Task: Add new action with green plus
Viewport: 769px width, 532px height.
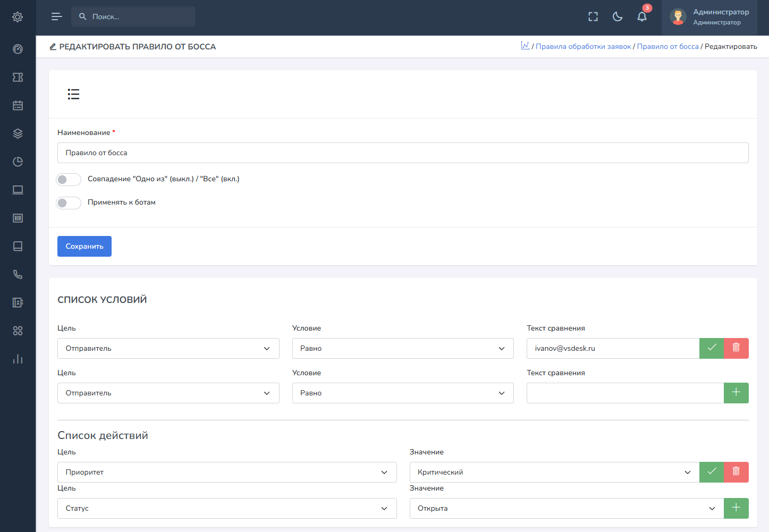Action: [x=736, y=508]
